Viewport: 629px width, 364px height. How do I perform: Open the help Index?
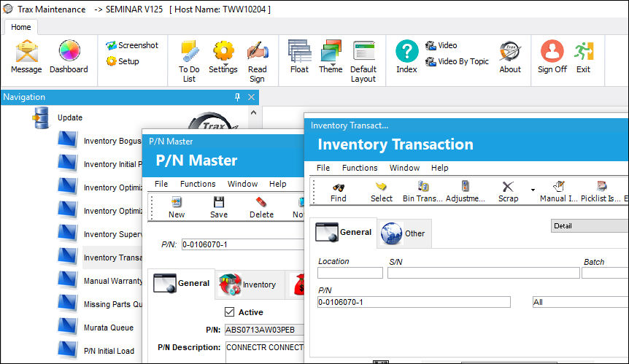coord(406,56)
